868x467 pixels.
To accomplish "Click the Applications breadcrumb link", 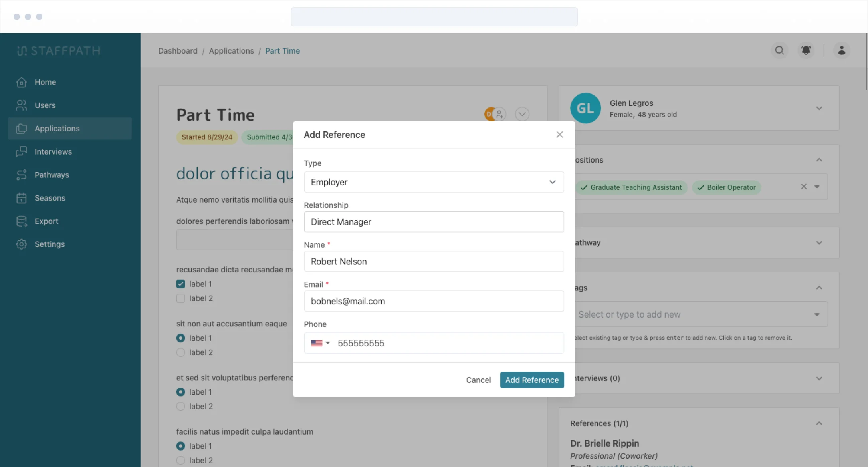I will [231, 51].
